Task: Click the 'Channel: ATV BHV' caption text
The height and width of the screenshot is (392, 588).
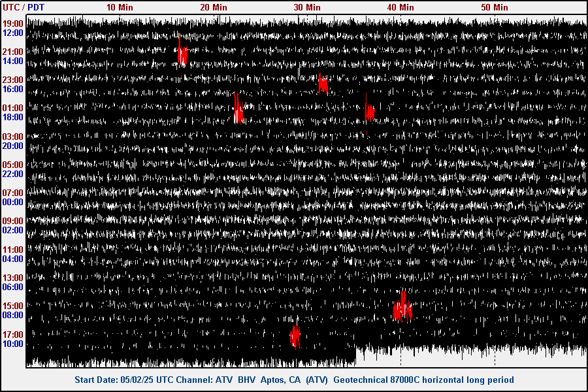Action: 215,380
